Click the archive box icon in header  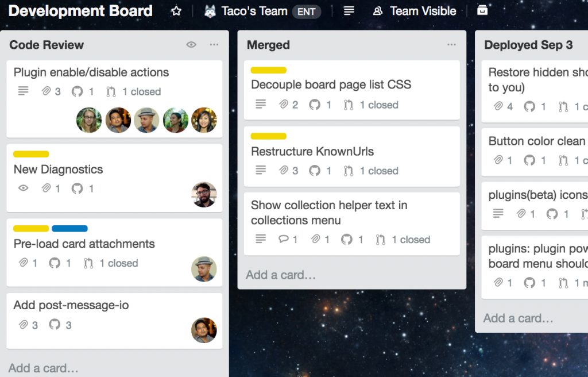(482, 10)
